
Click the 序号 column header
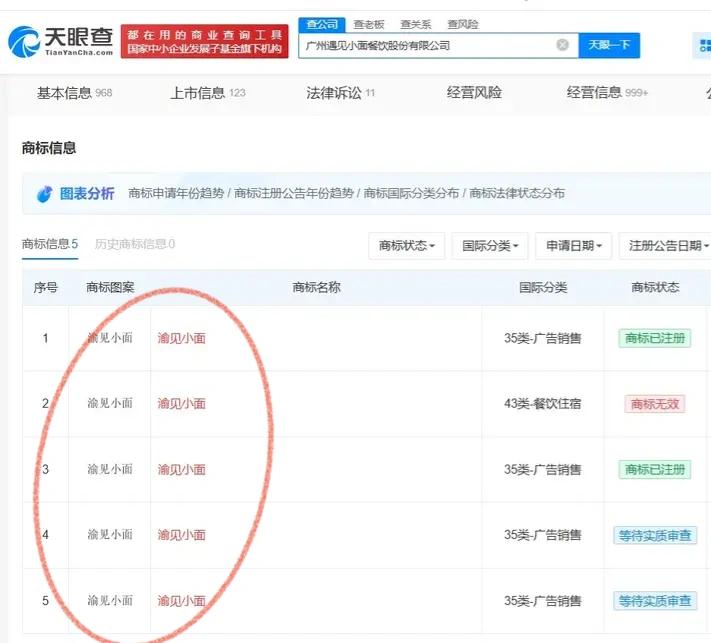[45, 287]
